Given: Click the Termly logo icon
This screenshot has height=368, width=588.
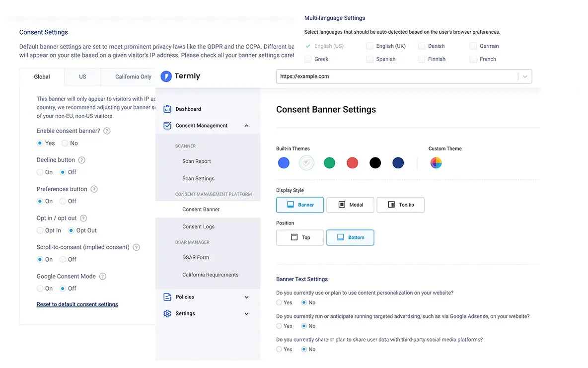Looking at the screenshot, I should coord(166,76).
